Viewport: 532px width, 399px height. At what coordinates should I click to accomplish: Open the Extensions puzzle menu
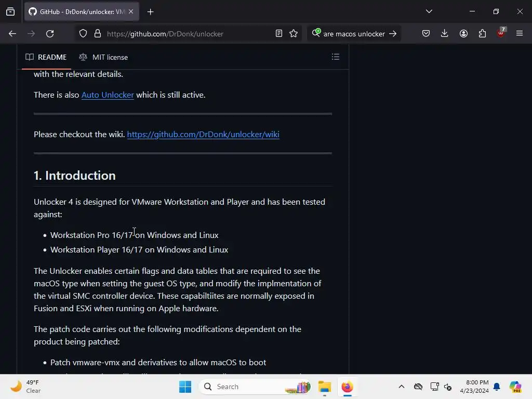click(x=482, y=34)
